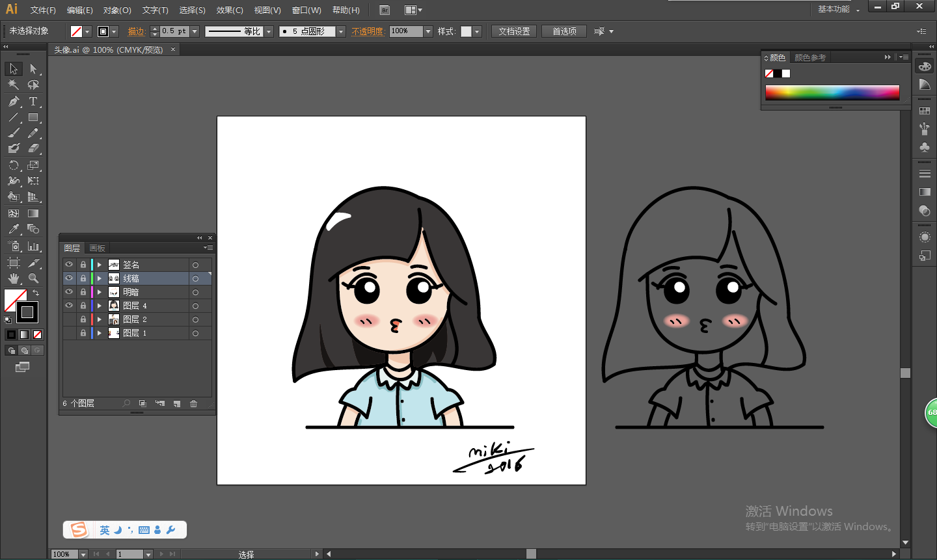Select the Artboard tool

(14, 263)
